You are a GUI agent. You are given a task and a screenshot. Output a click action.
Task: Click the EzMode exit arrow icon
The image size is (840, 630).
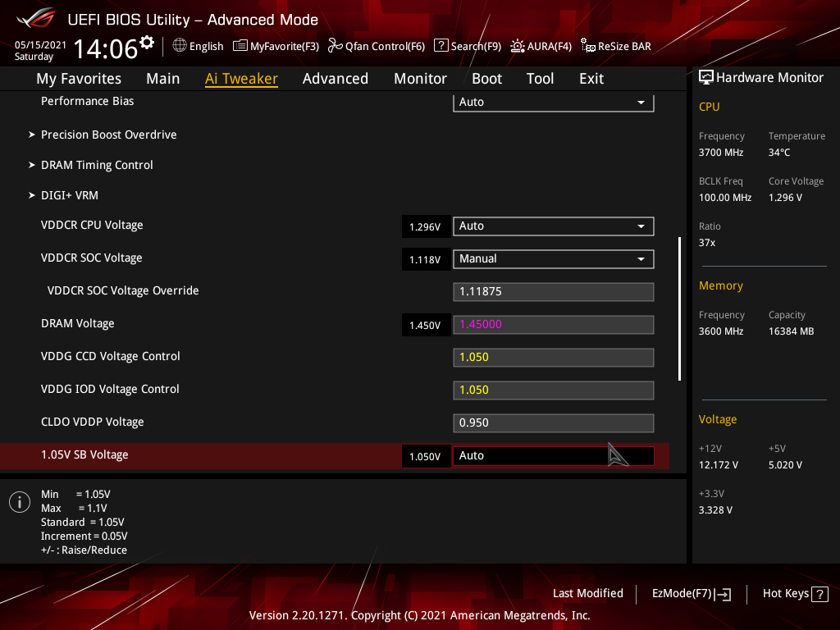tap(723, 594)
